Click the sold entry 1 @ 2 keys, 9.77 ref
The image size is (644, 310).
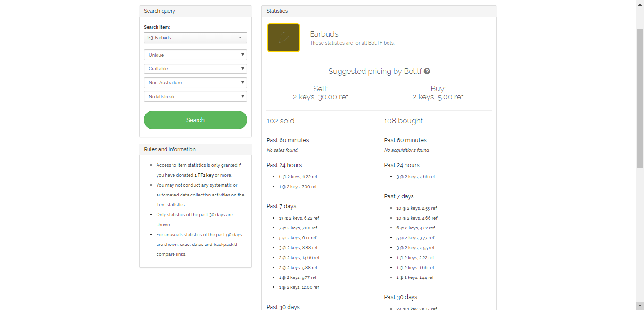297,277
